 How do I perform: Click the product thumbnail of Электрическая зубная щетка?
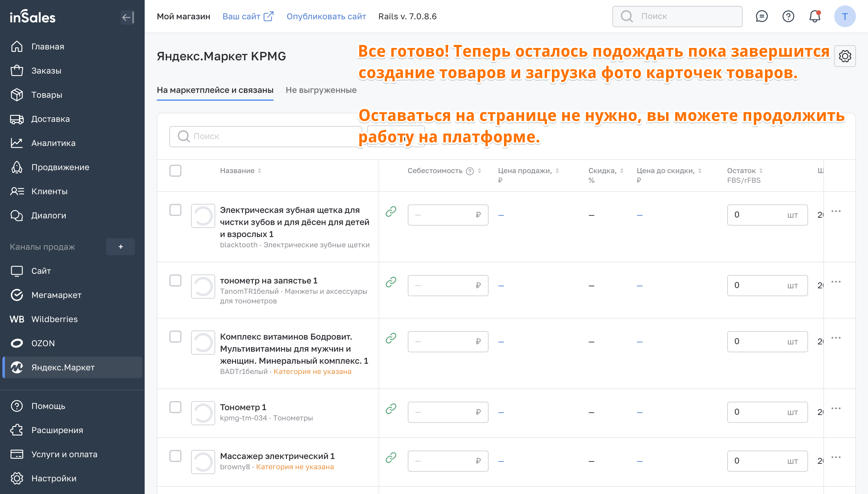click(x=203, y=216)
